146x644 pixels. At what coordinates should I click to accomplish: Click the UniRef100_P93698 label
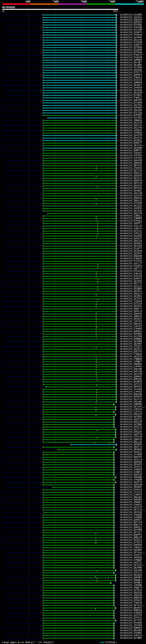tap(131, 623)
